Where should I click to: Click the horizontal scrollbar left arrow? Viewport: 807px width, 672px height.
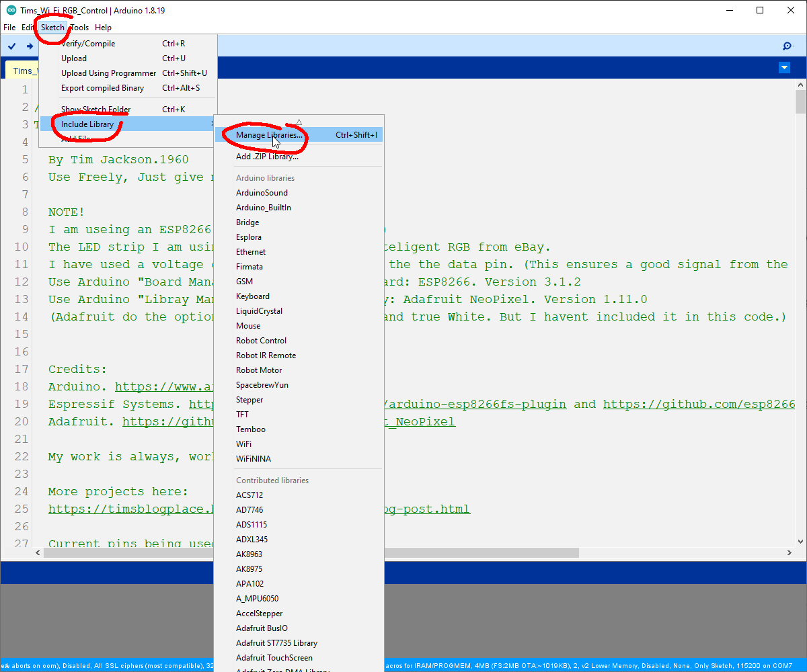[38, 552]
